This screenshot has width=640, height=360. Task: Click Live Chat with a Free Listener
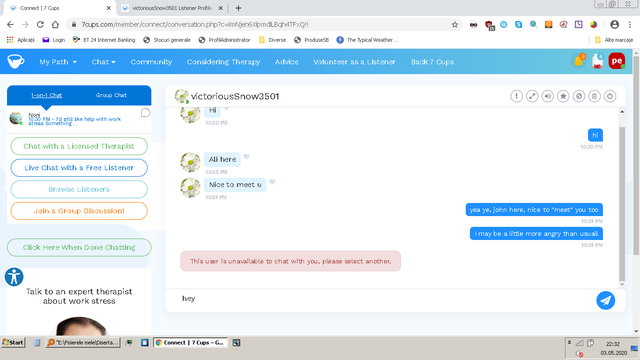(79, 168)
